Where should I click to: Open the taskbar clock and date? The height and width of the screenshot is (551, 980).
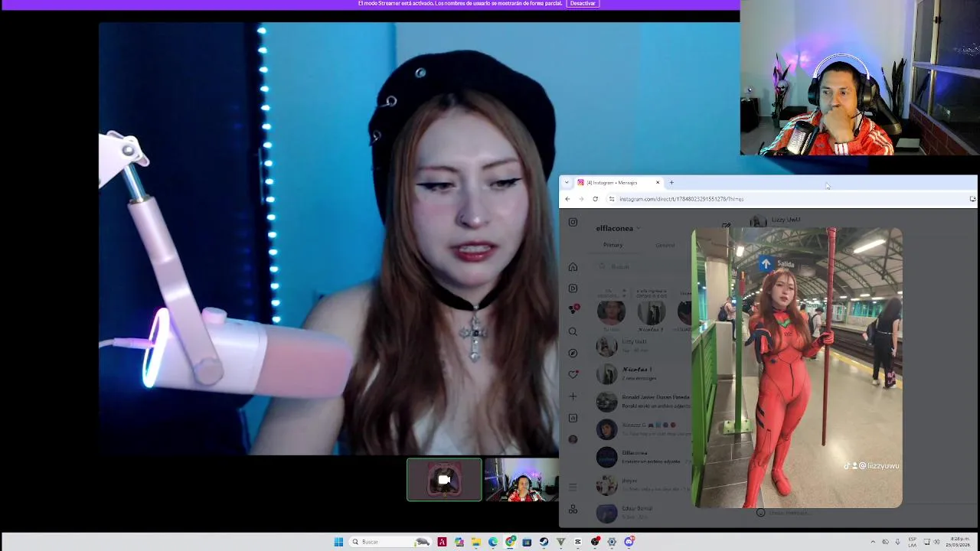[x=959, y=542]
